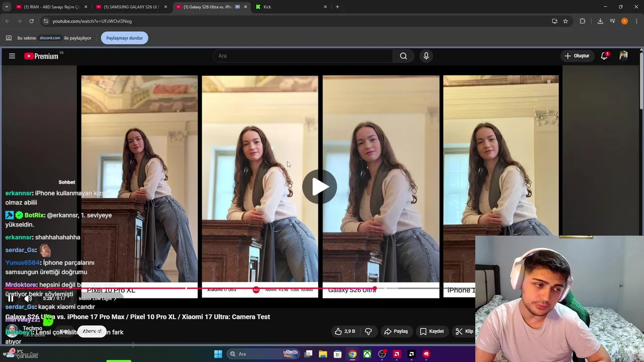The height and width of the screenshot is (362, 644).
Task: Click the Pixel 10 Pro XL photo
Action: point(139,178)
